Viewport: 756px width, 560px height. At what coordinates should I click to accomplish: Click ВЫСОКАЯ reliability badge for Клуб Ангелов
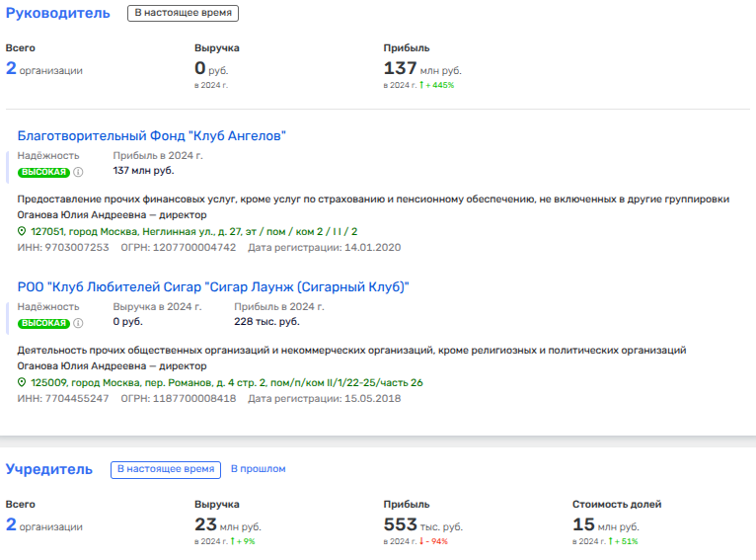tap(44, 172)
